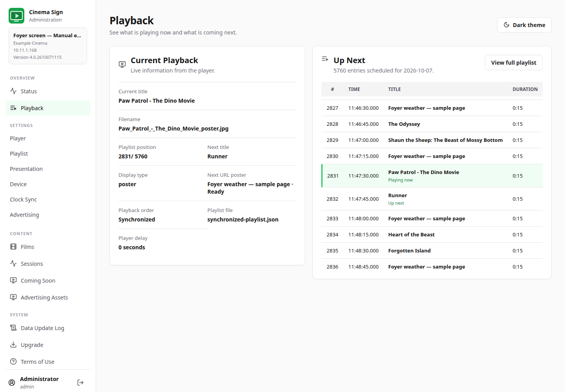
Task: Click Shaun the Sheep playlist entry title
Action: pos(445,140)
